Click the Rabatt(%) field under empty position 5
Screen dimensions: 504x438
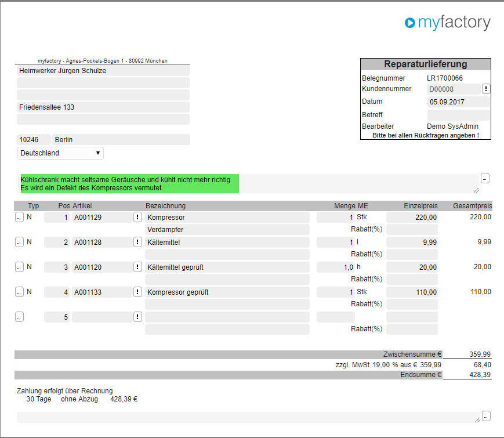412,330
